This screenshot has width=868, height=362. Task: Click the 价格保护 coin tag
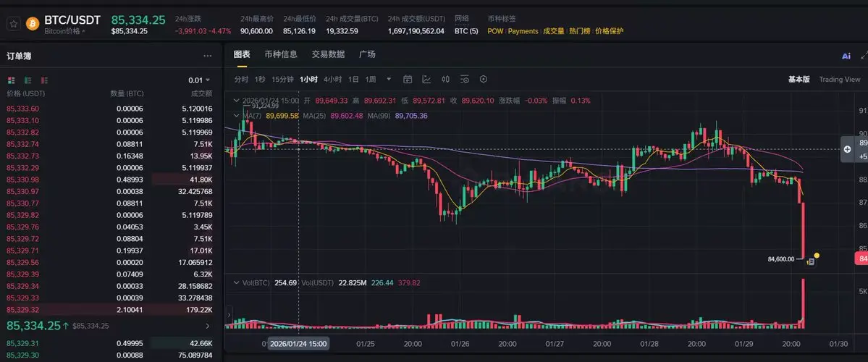tap(609, 31)
